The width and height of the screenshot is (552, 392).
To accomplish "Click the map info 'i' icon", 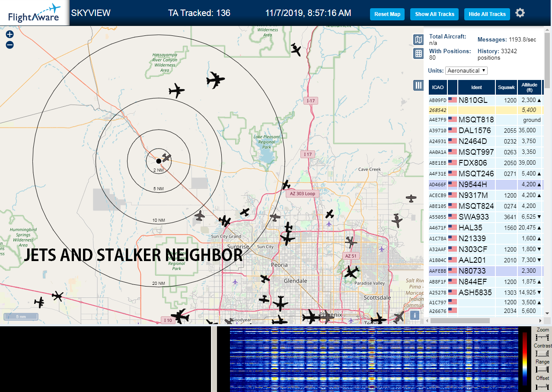I will (415, 315).
